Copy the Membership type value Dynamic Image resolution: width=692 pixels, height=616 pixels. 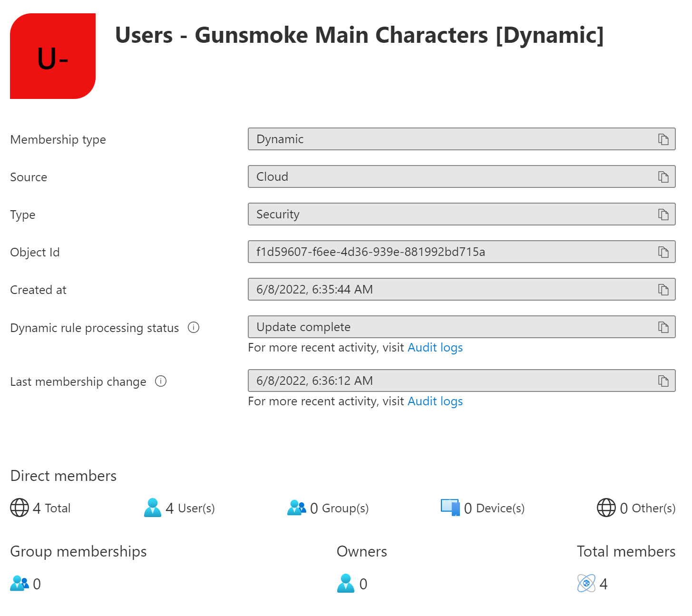[x=663, y=139]
